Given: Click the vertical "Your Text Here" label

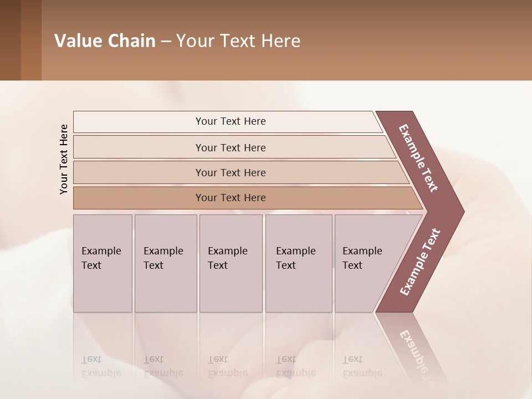Looking at the screenshot, I should pyautogui.click(x=63, y=159).
